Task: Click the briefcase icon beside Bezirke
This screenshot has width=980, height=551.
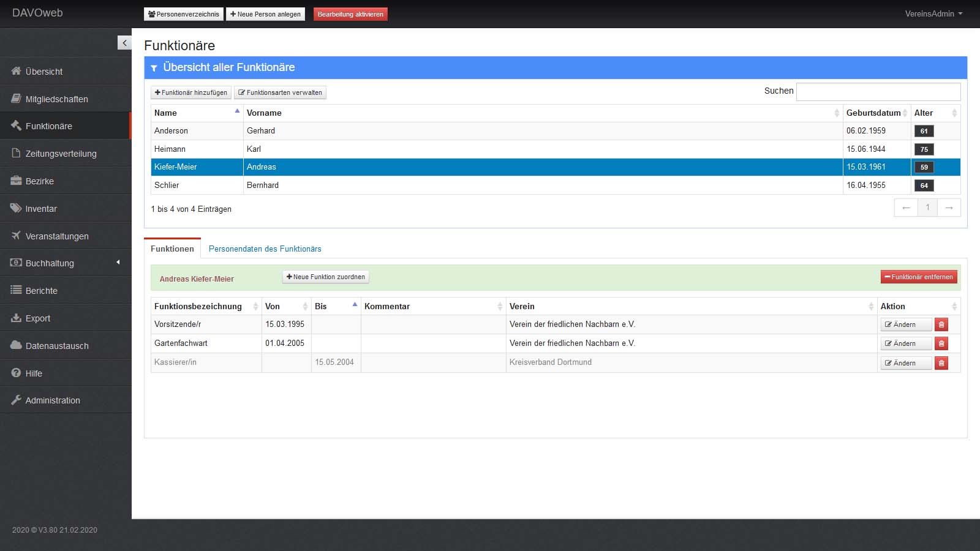Action: coord(17,181)
